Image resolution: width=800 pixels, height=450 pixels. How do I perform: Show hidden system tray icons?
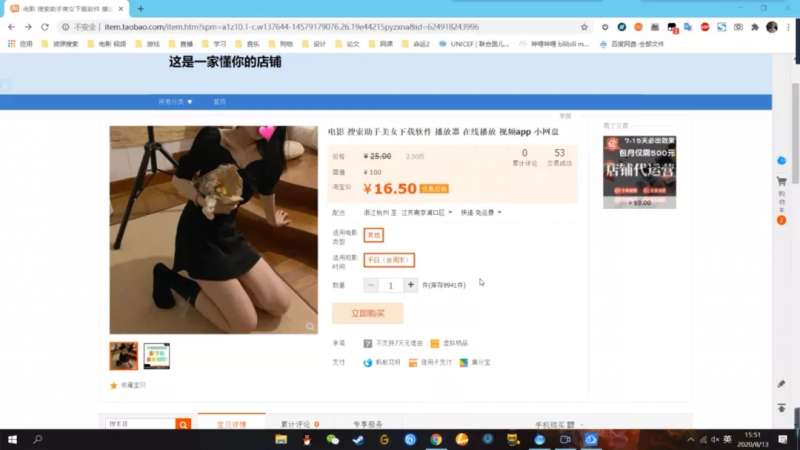pos(690,439)
